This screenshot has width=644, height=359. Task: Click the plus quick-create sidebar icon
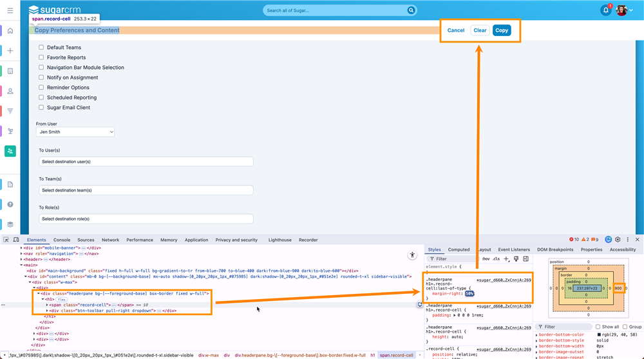tap(10, 51)
